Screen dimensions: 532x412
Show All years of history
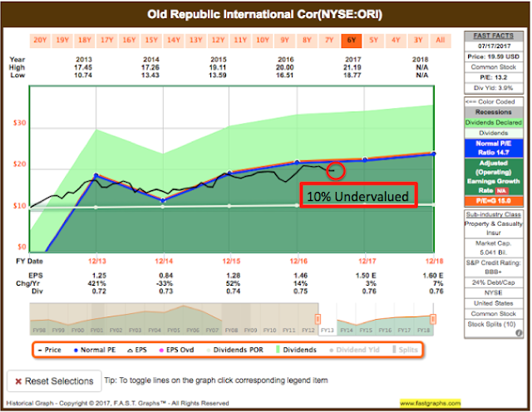pos(441,41)
